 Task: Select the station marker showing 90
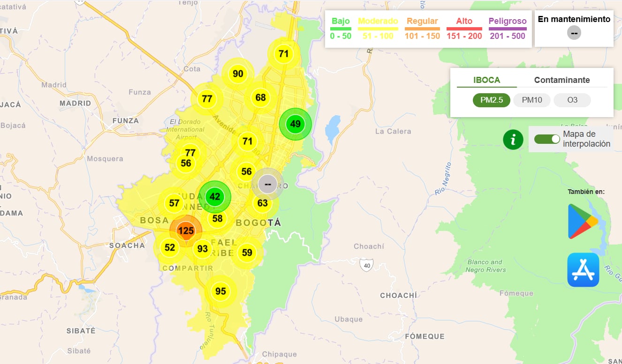[x=238, y=73]
